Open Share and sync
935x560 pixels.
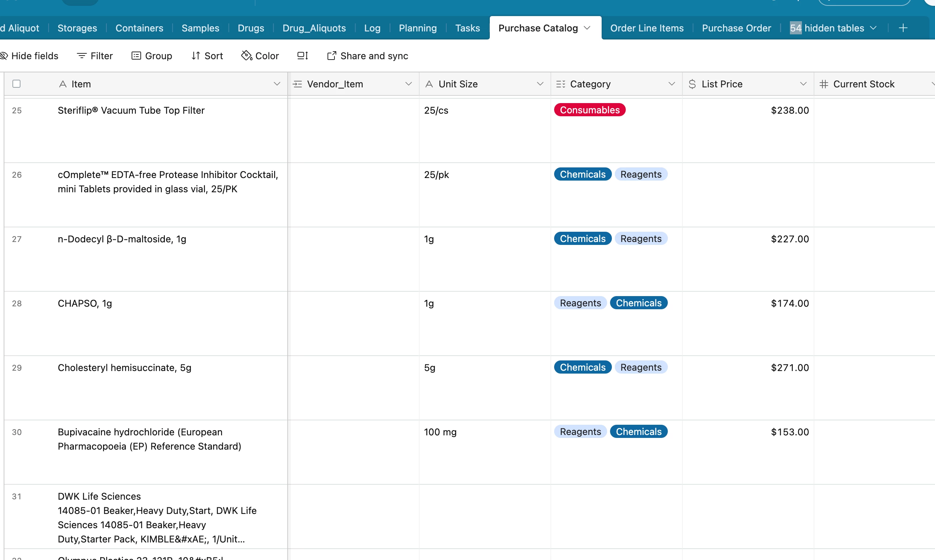pyautogui.click(x=367, y=56)
